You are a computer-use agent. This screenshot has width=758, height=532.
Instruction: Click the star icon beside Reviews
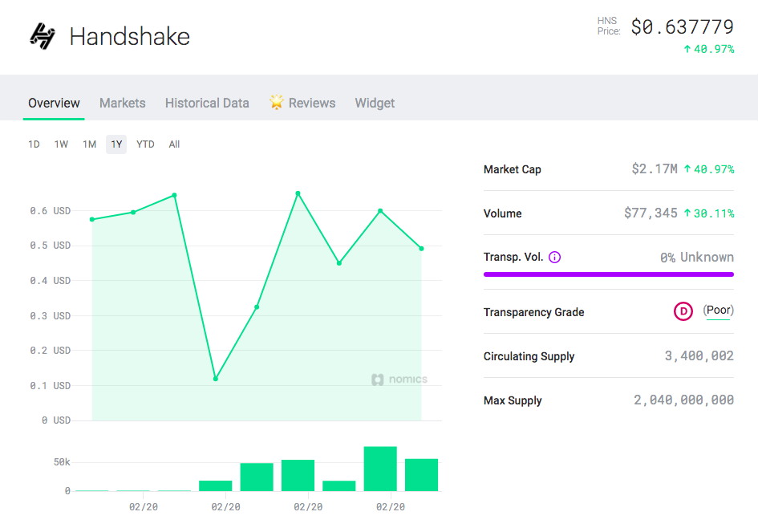pyautogui.click(x=277, y=103)
